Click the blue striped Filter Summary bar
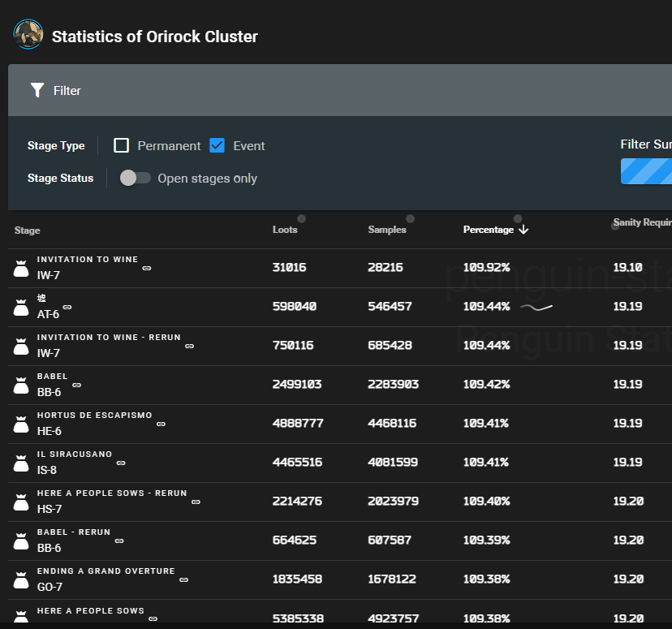The width and height of the screenshot is (672, 629). point(646,171)
